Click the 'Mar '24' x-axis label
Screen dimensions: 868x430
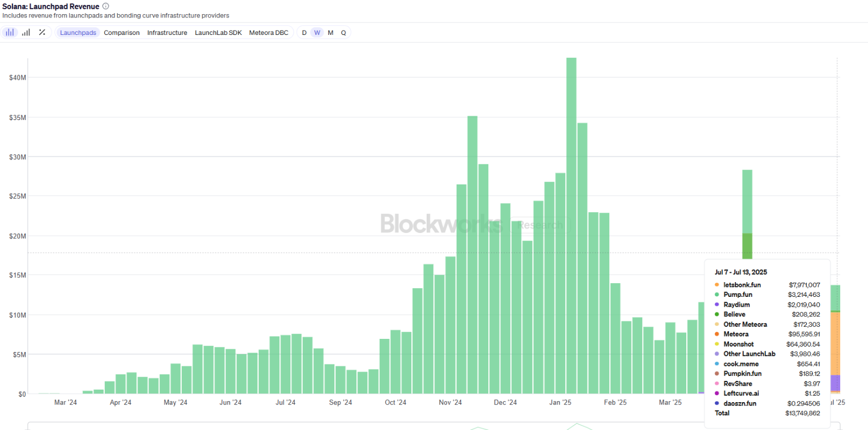click(x=65, y=402)
